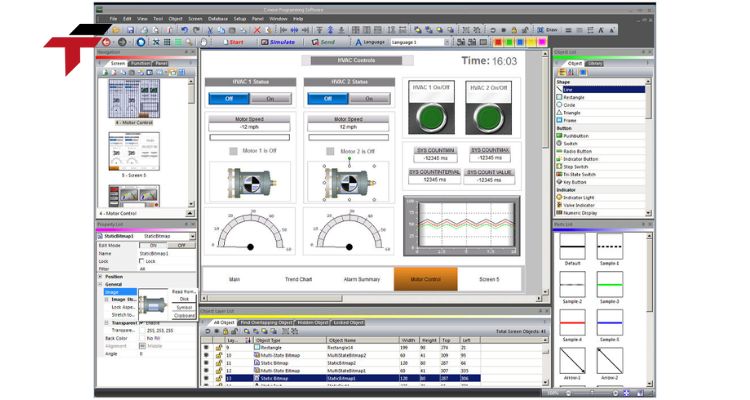Select the Triangle shape in Object List
The image size is (750, 400).
(600, 112)
